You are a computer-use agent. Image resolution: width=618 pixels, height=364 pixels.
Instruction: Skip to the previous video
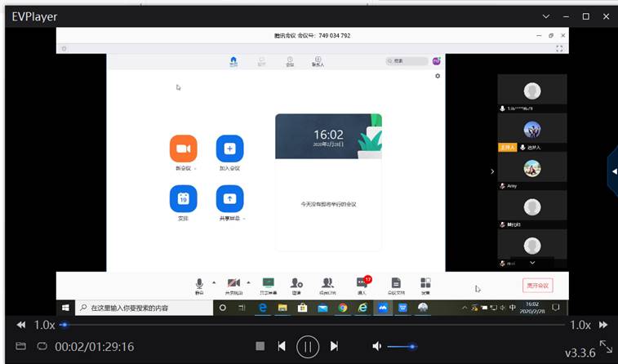click(x=282, y=346)
